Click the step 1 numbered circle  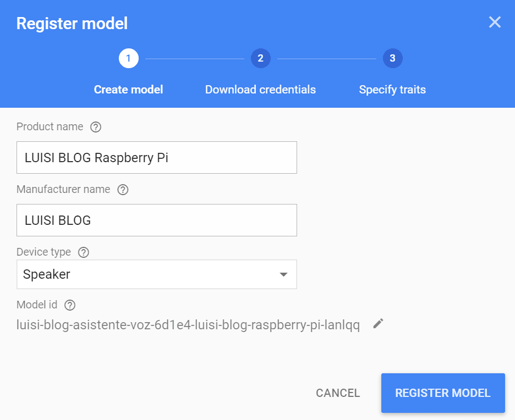(x=128, y=58)
